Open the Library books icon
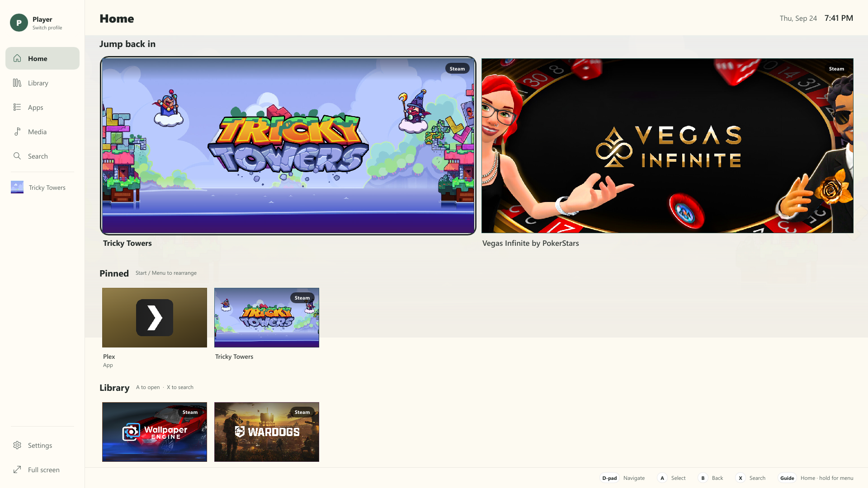The image size is (868, 488). point(17,83)
